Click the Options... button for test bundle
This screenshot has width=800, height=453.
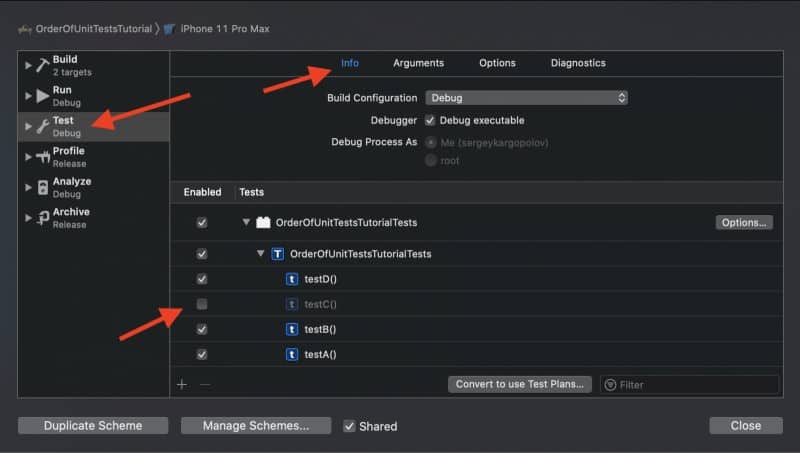744,222
